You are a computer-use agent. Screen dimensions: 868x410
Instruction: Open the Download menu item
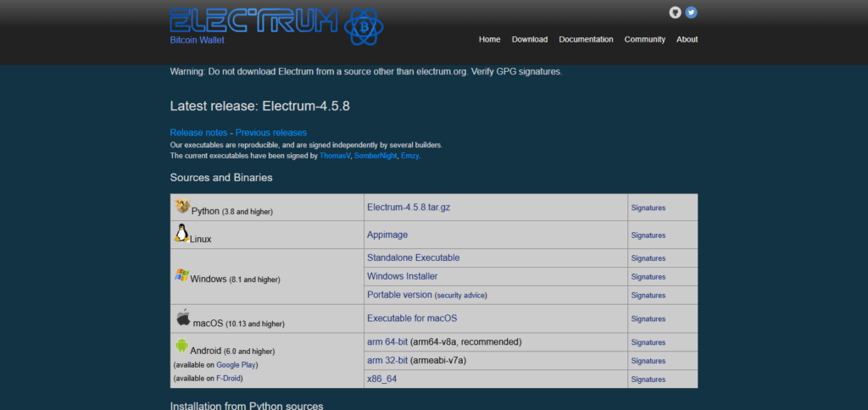click(530, 39)
